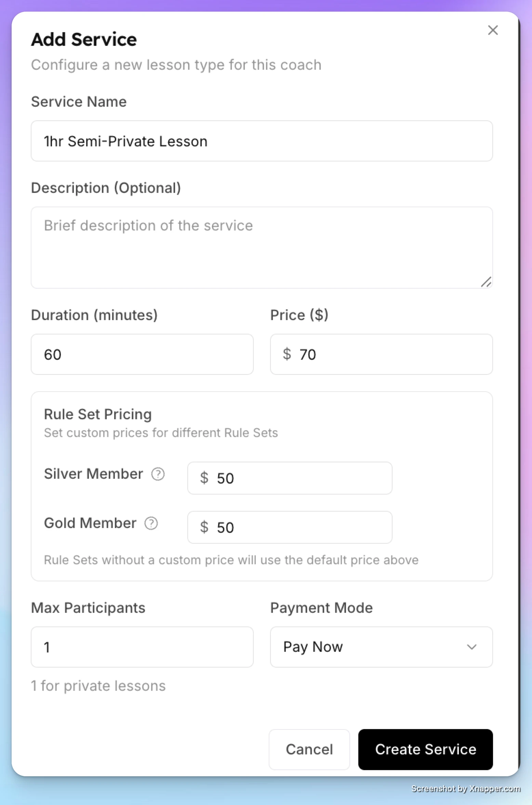Screen dimensions: 532x805
Task: Expand the Payment Mode chevron arrow
Action: (x=472, y=647)
